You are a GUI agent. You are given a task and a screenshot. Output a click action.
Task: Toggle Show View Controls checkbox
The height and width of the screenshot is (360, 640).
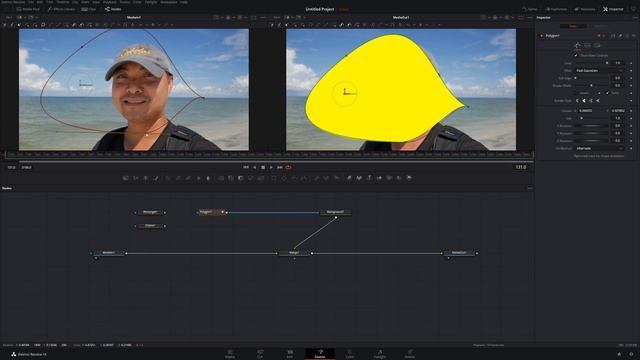click(x=576, y=56)
